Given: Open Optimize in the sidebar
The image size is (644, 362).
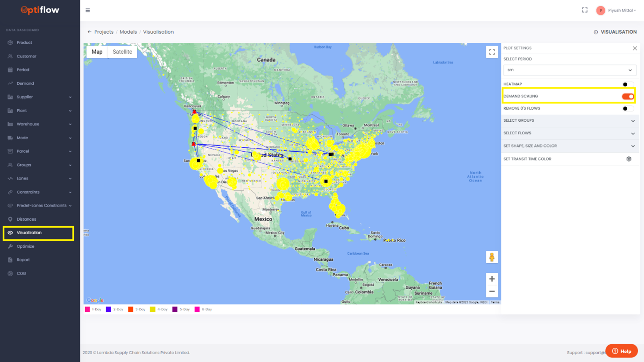Looking at the screenshot, I should point(26,246).
